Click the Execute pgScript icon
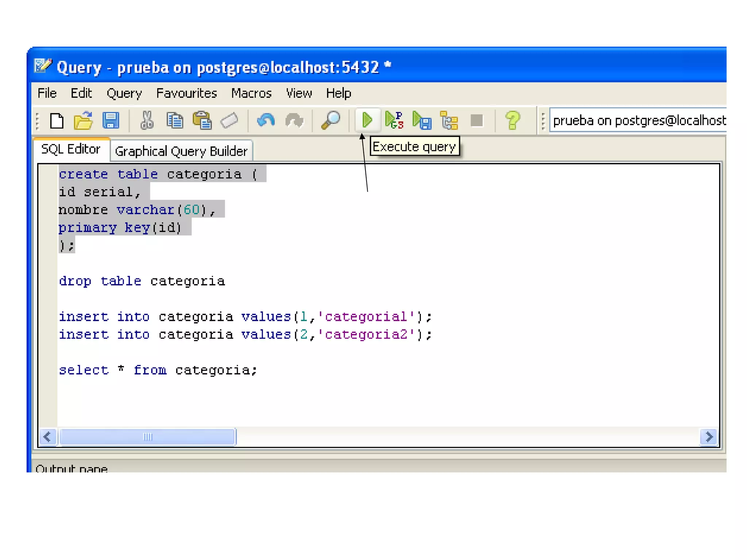 [394, 120]
